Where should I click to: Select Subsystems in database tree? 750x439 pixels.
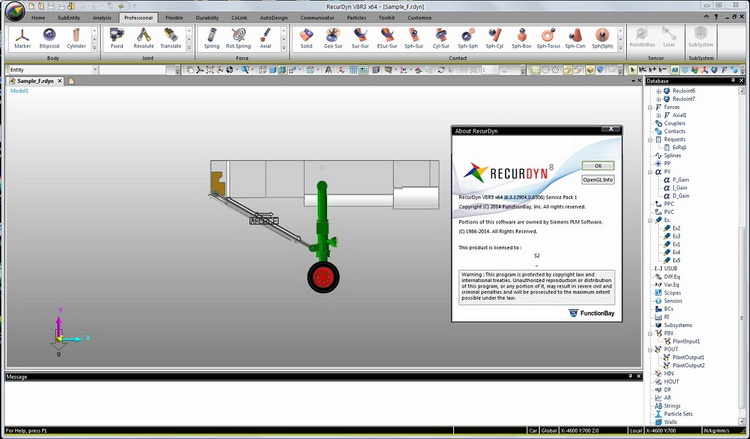tap(678, 325)
